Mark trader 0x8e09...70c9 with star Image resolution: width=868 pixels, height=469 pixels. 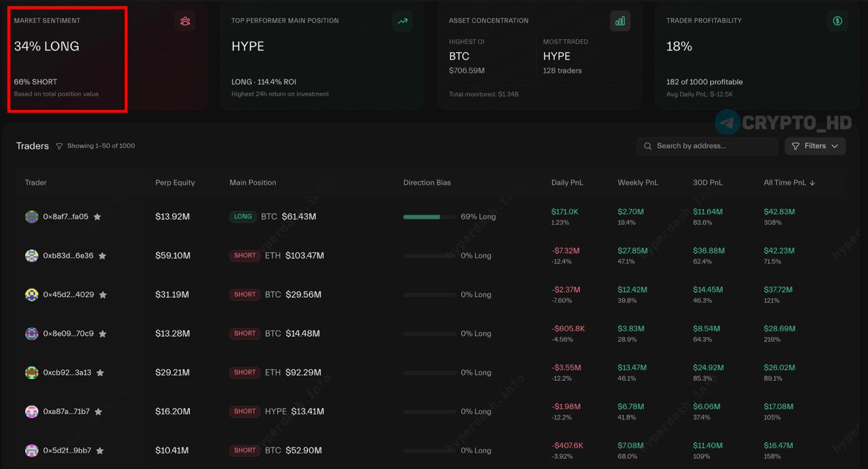click(102, 334)
